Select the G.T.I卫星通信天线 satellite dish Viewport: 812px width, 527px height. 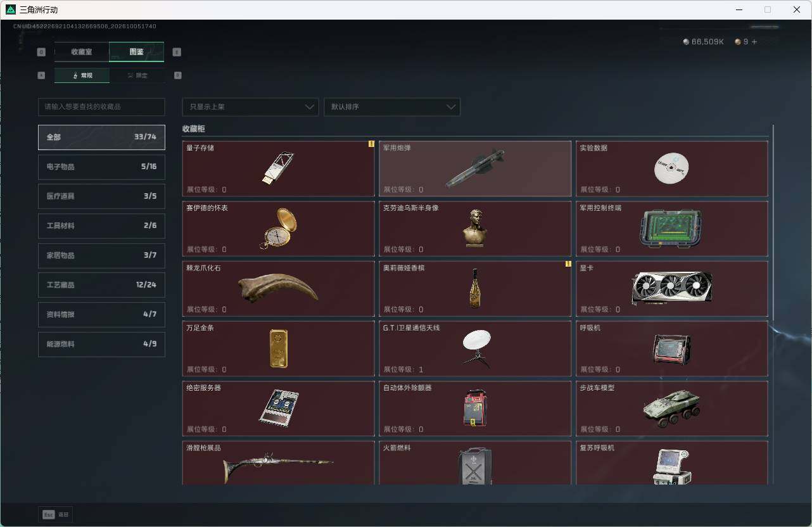point(475,348)
